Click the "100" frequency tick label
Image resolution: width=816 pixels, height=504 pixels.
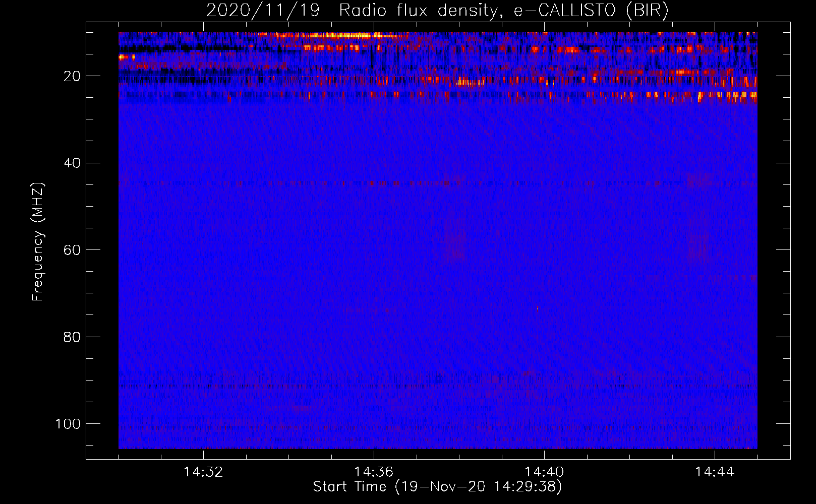click(x=68, y=424)
